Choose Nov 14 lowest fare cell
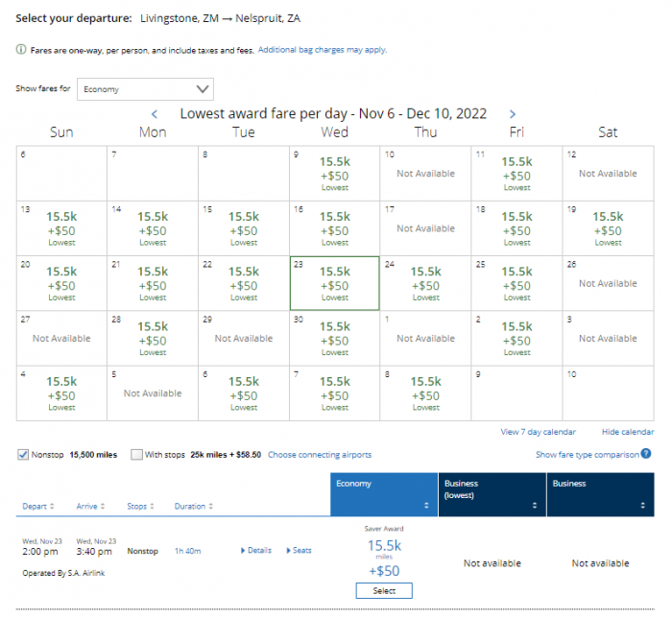The image size is (672, 619). [x=153, y=228]
